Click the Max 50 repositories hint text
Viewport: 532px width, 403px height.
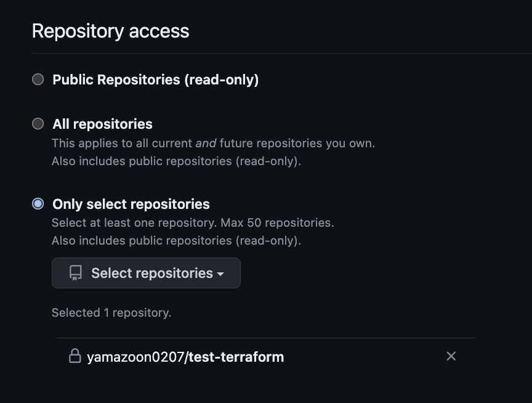(277, 222)
